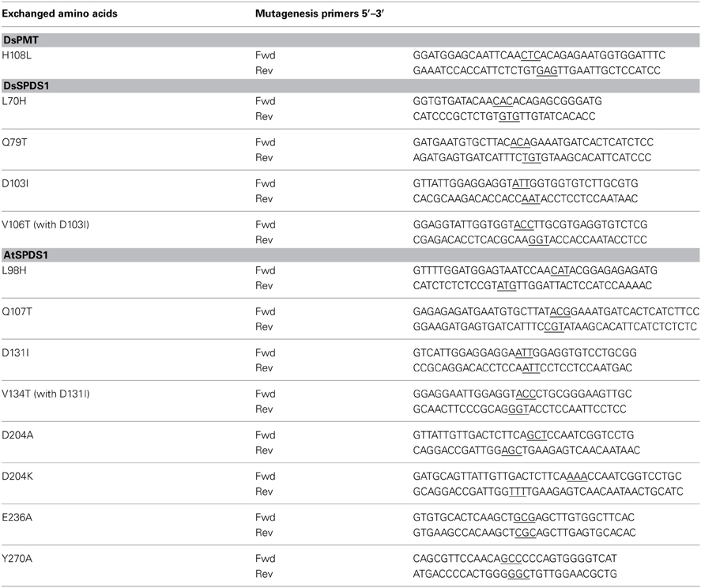Select sequence GTGTGCACTCAAGCTGCGAGCTTGTGGCTTCAC
Screen dimensions: 701x588
524,518
